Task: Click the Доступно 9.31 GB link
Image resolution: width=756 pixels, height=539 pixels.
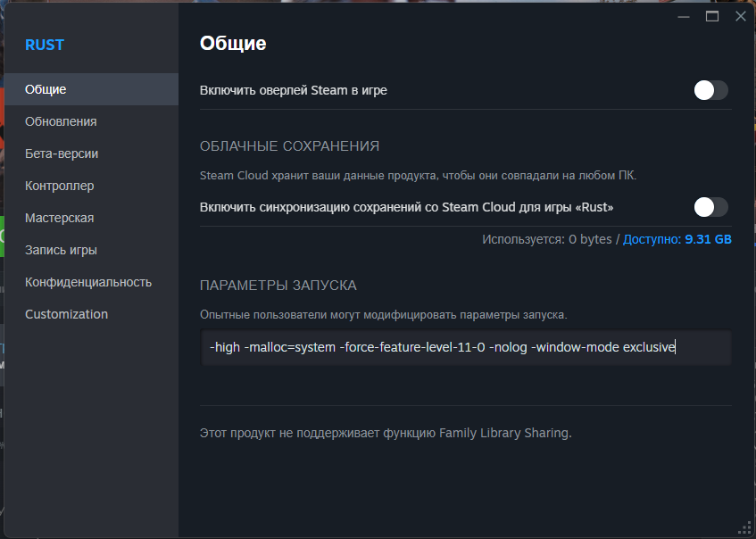Action: click(677, 239)
